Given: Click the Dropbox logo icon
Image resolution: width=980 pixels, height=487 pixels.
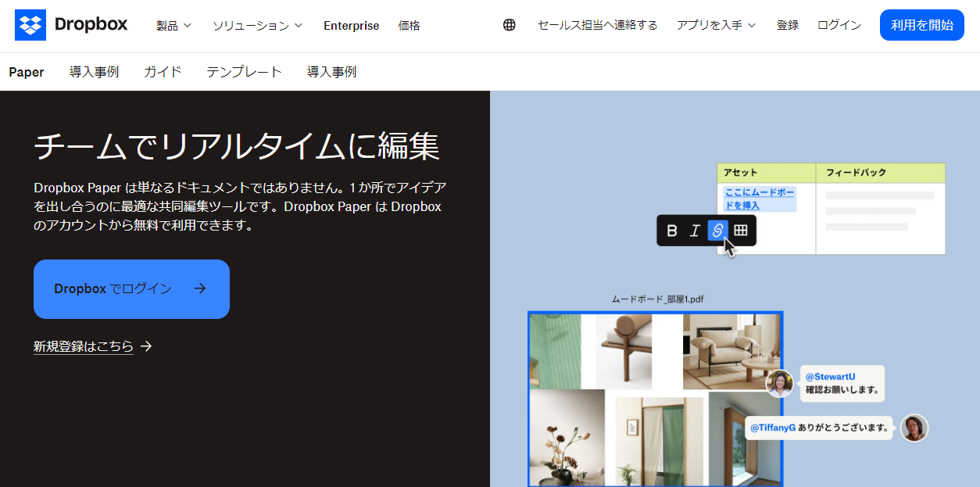Looking at the screenshot, I should [30, 25].
